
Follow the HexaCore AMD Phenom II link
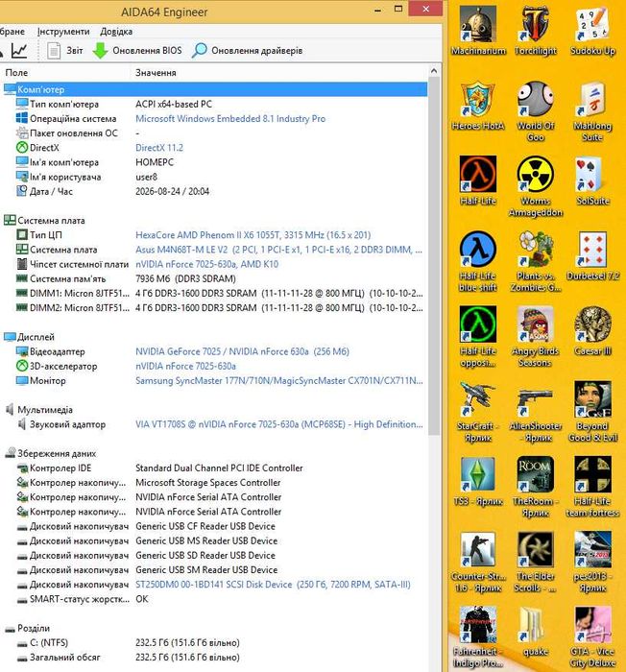tap(253, 235)
